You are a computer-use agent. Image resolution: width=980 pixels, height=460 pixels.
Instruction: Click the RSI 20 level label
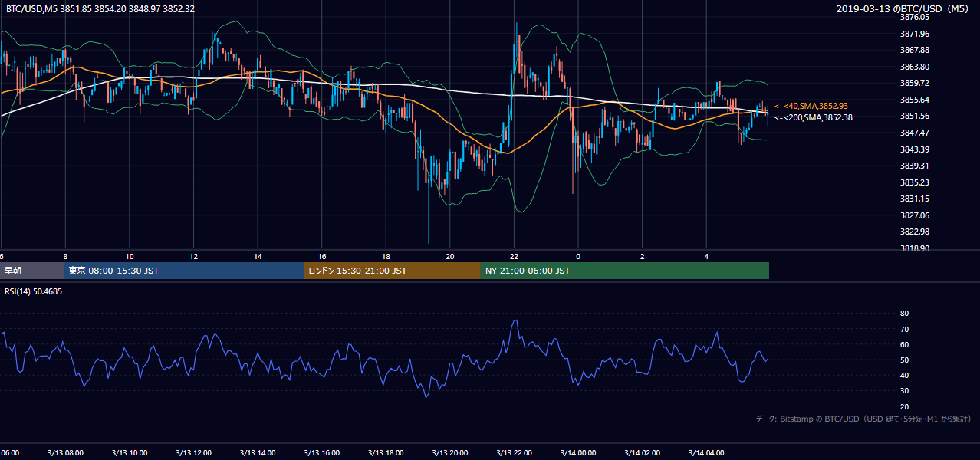pos(904,406)
